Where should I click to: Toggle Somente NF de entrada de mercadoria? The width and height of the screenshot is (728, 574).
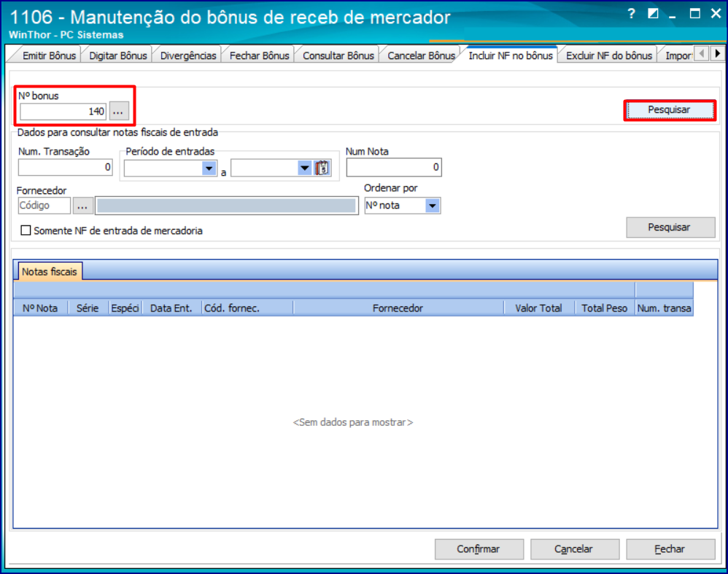26,230
